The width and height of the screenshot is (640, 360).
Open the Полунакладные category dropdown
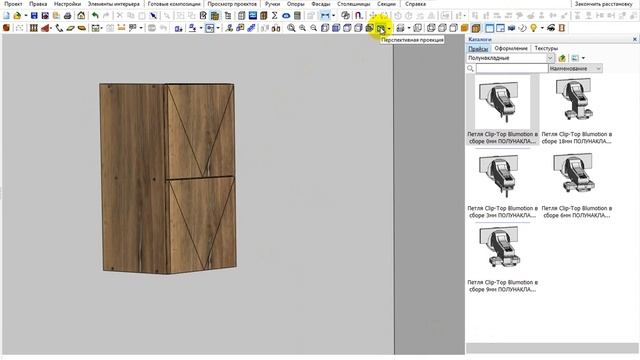[550, 58]
